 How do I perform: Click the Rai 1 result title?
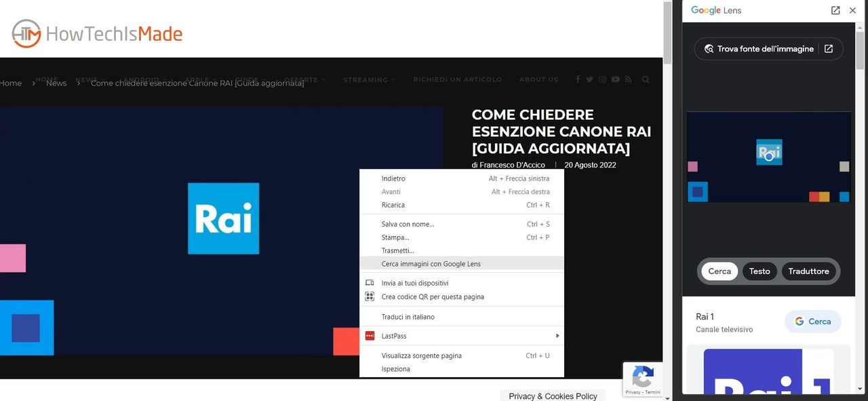705,317
